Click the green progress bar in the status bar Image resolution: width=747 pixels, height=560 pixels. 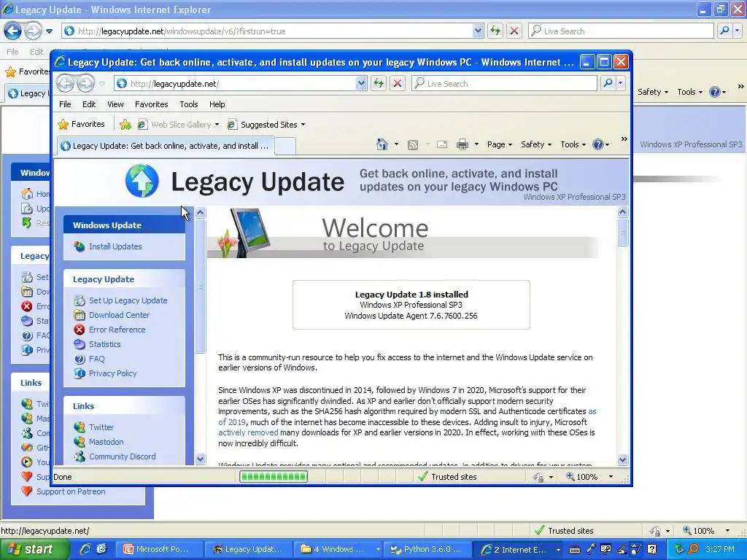point(274,477)
